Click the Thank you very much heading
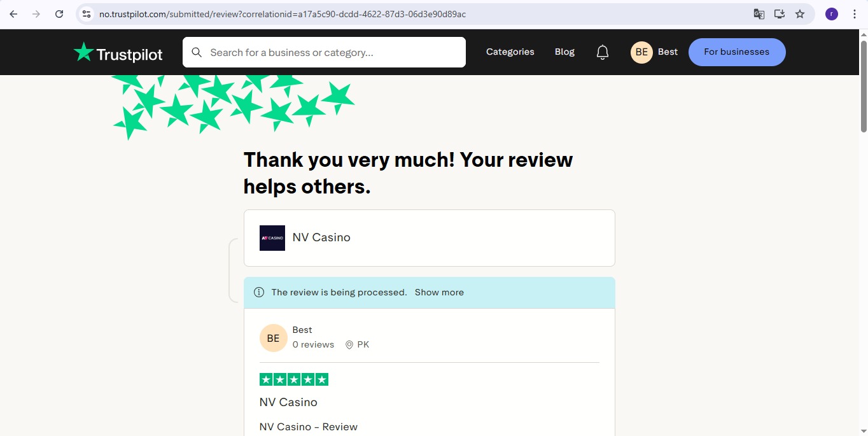Image resolution: width=868 pixels, height=436 pixels. click(409, 173)
